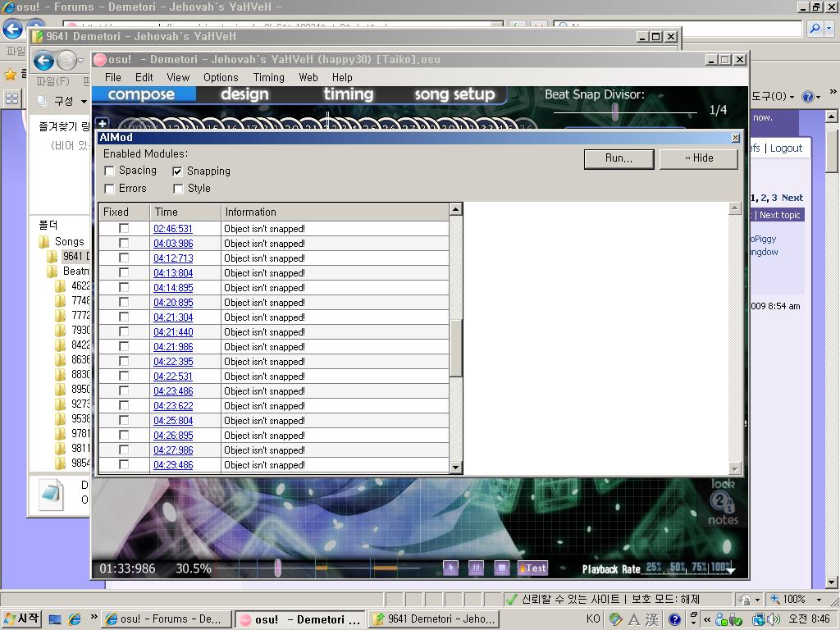Viewport: 840px width, 630px height.
Task: Click the Beat Snap Divisor slider handle
Action: 615,112
